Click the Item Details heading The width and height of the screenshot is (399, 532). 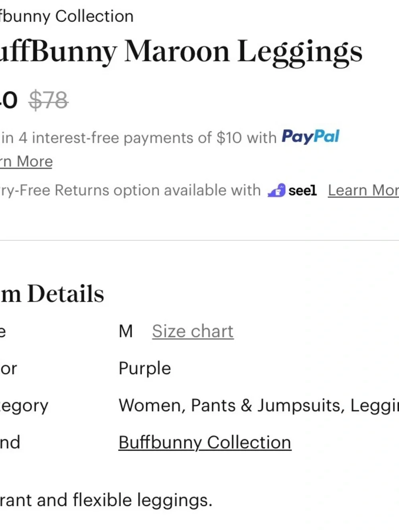pyautogui.click(x=52, y=294)
